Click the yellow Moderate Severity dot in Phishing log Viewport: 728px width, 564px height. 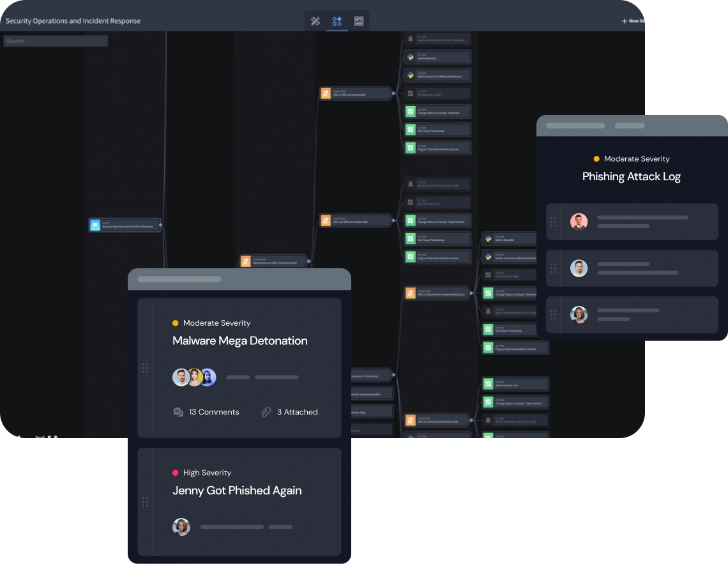(x=596, y=159)
